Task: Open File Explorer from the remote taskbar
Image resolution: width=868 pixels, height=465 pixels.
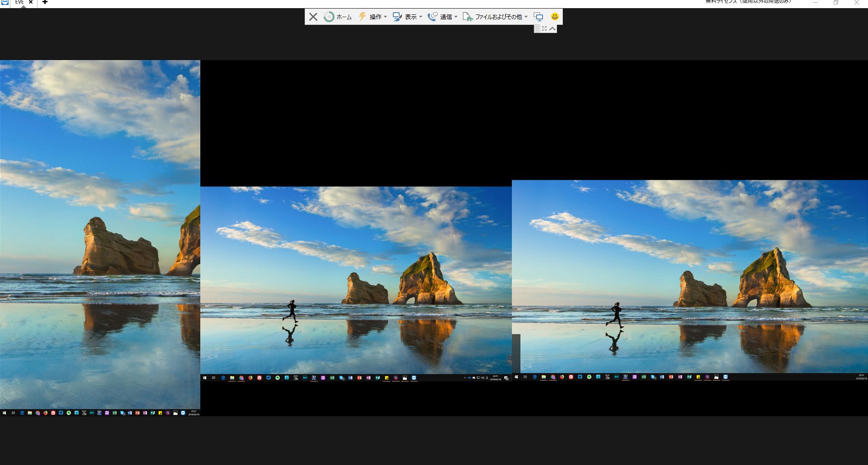Action: click(x=232, y=377)
